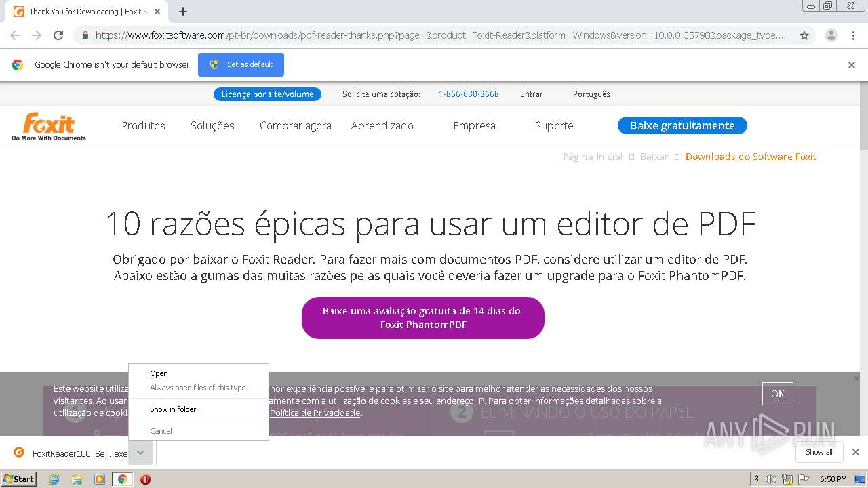Screen dimensions: 868x488
Task: Open the Chrome profile avatar icon
Action: pyautogui.click(x=831, y=35)
